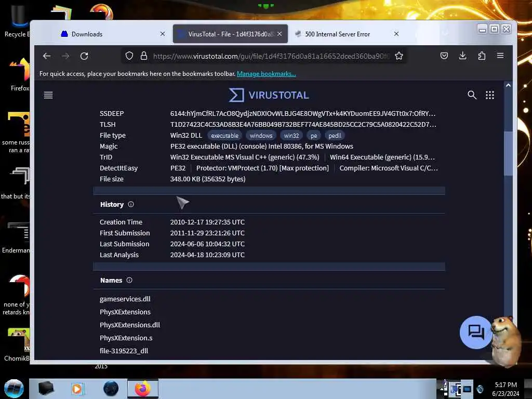The image size is (532, 399).
Task: Open the blue chat bubble button
Action: (476, 332)
